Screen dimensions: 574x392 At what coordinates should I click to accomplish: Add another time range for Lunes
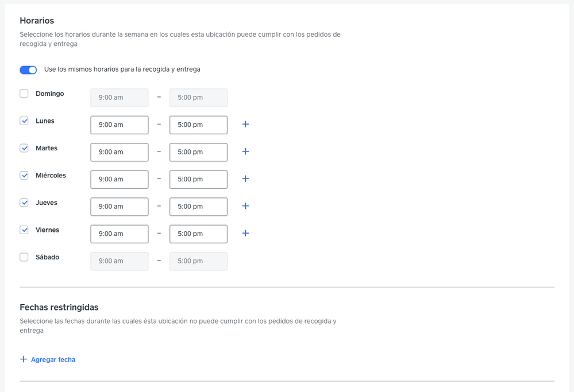(x=245, y=125)
